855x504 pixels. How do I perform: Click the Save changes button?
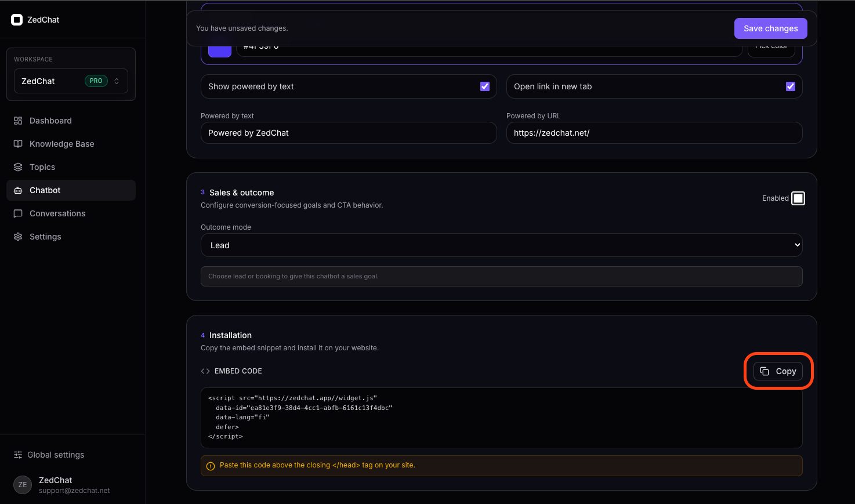[770, 28]
